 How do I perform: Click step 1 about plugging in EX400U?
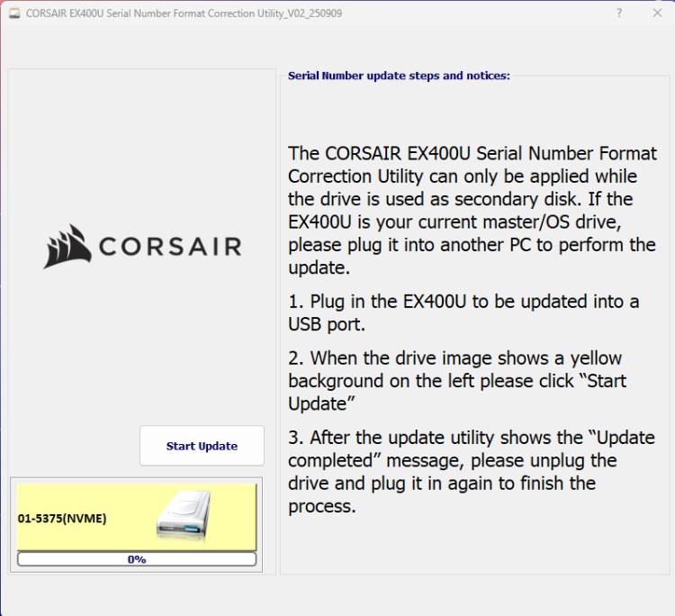pos(463,313)
